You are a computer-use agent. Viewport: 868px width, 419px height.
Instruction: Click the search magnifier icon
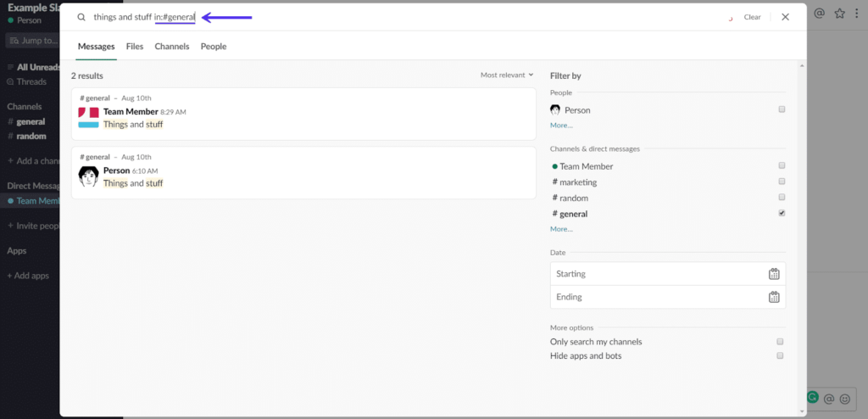tap(81, 17)
